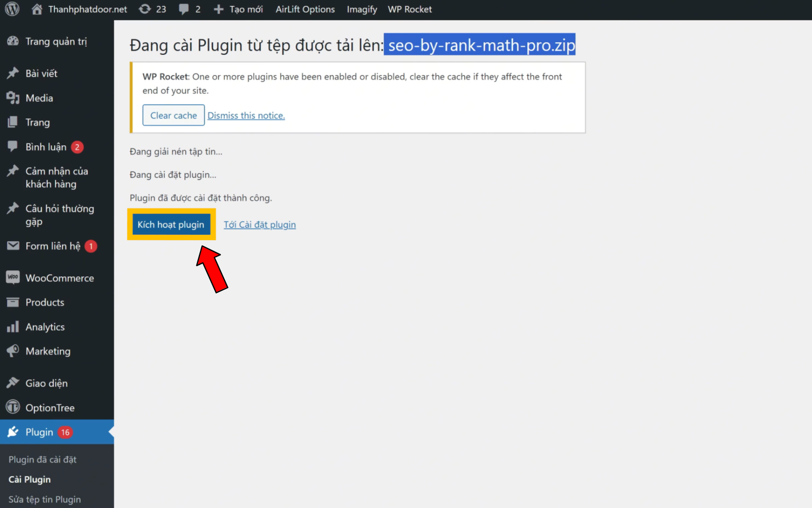
Task: Go to Bài viết in the sidebar
Action: (x=42, y=73)
